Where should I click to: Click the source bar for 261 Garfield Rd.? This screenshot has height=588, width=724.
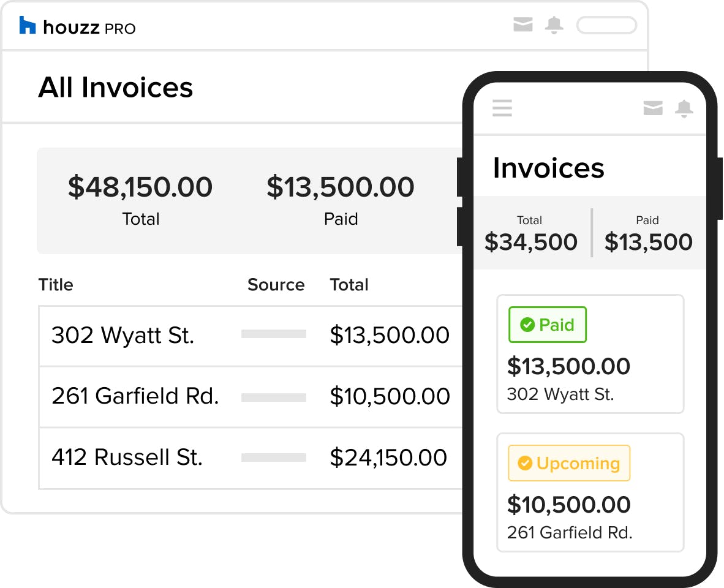coord(274,398)
